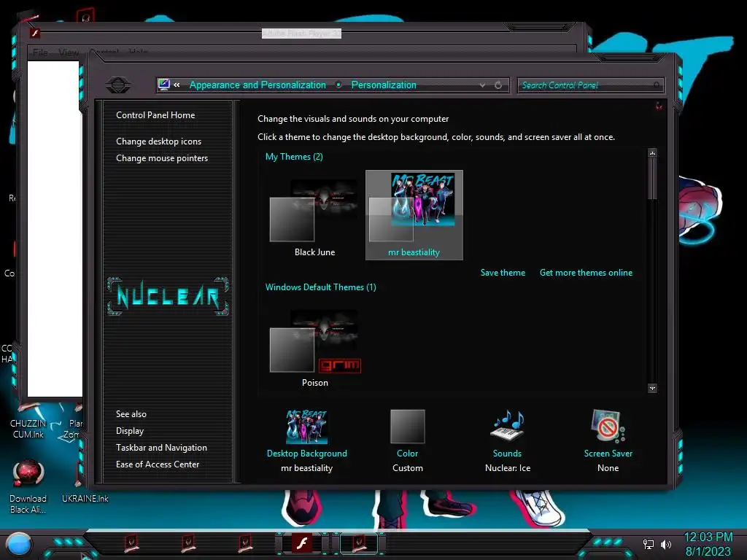Viewport: 747px width, 560px height.
Task: Go to Control Panel Home
Action: 155,115
